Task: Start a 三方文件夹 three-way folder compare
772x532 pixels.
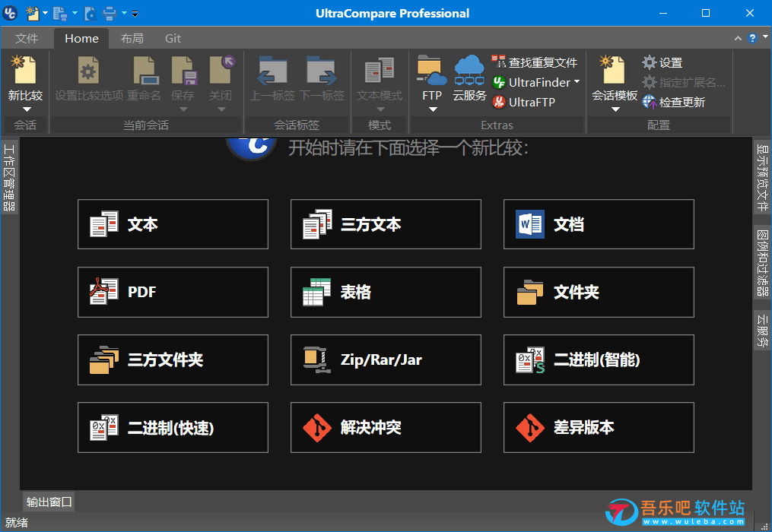Action: point(173,359)
